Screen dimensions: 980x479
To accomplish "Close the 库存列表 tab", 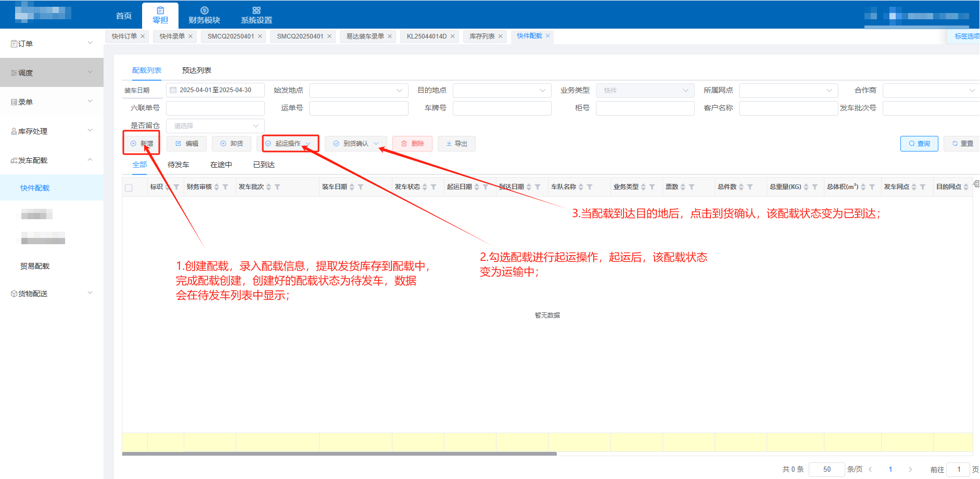I will coord(501,36).
